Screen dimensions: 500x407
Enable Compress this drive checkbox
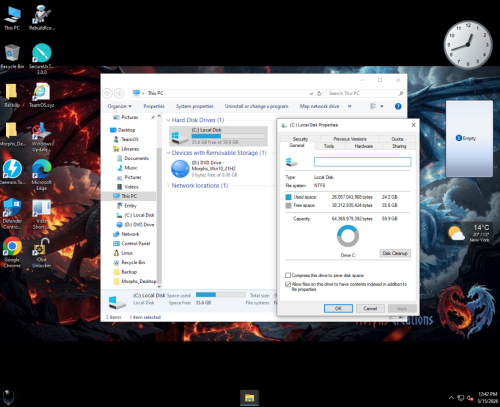(288, 275)
